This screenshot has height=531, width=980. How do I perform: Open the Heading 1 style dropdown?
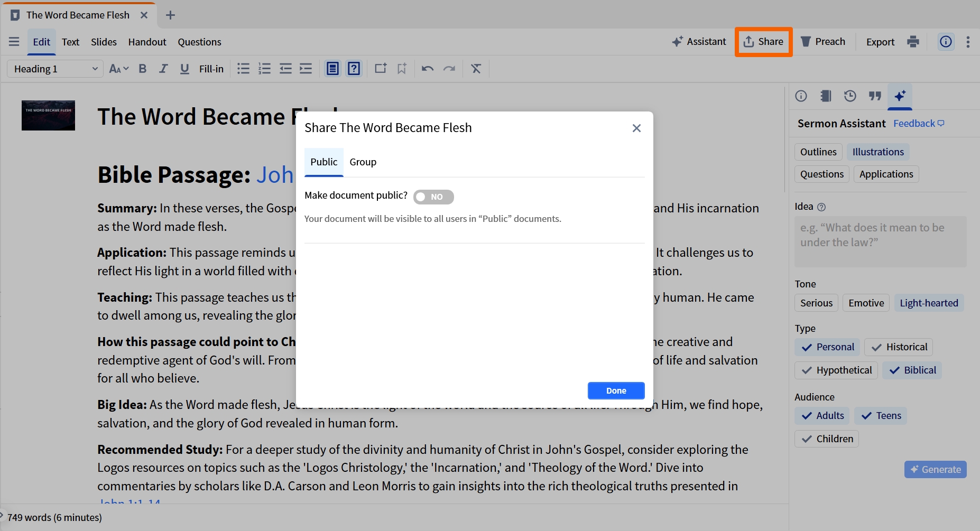pyautogui.click(x=55, y=69)
